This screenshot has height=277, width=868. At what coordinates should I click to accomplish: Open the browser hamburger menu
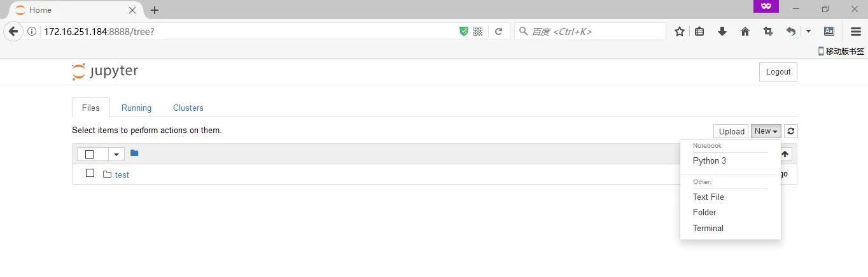pyautogui.click(x=856, y=31)
